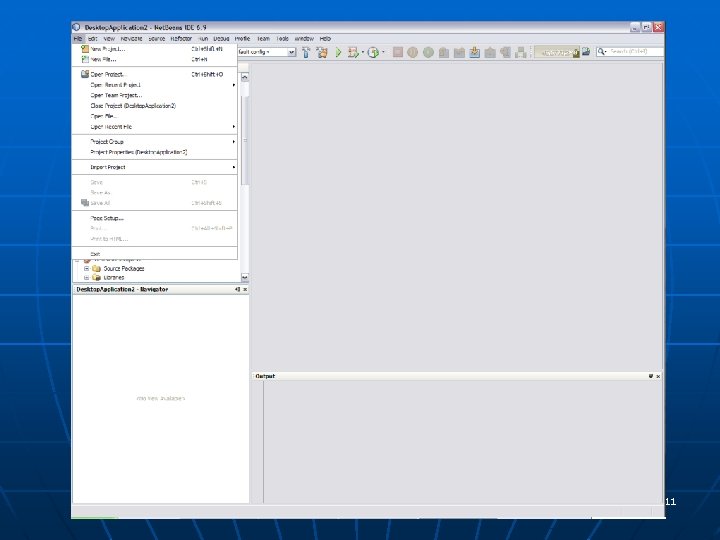This screenshot has height=540, width=720.
Task: Click the Save All menu entry
Action: point(154,203)
